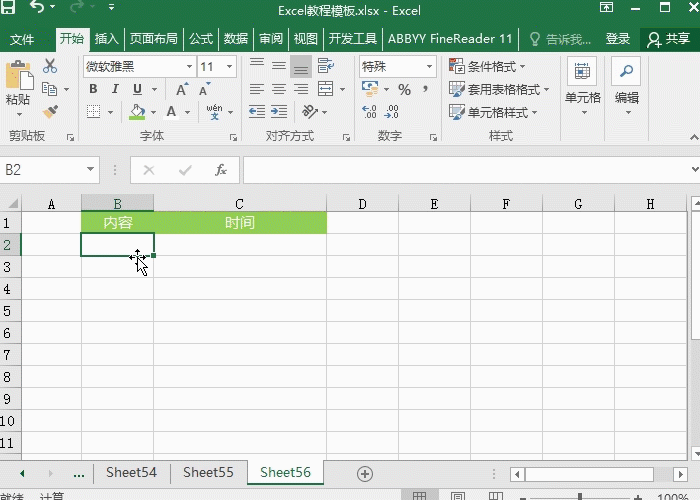The height and width of the screenshot is (500, 700).
Task: Open the 条件格式 dropdown menu
Action: point(498,67)
